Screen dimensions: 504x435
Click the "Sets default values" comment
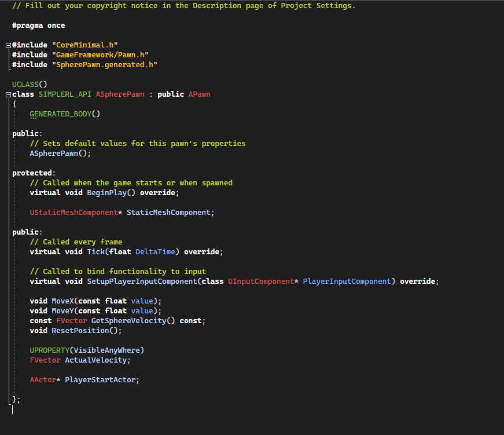pyautogui.click(x=138, y=144)
